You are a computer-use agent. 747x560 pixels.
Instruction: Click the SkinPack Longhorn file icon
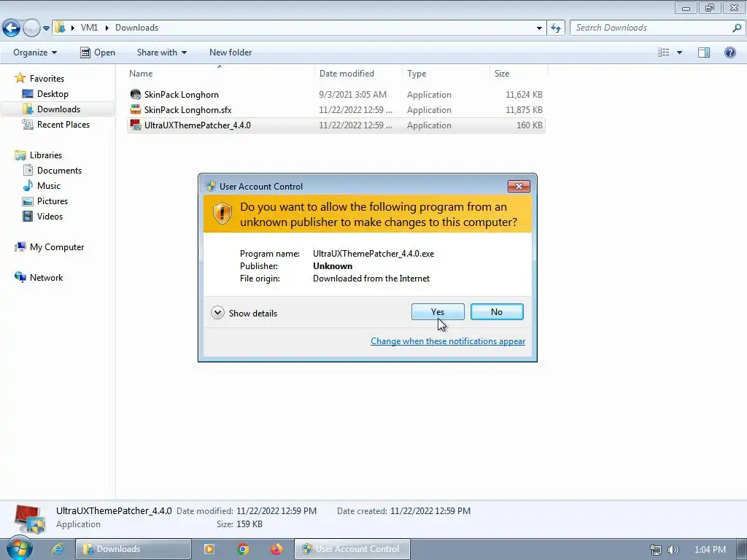point(136,94)
